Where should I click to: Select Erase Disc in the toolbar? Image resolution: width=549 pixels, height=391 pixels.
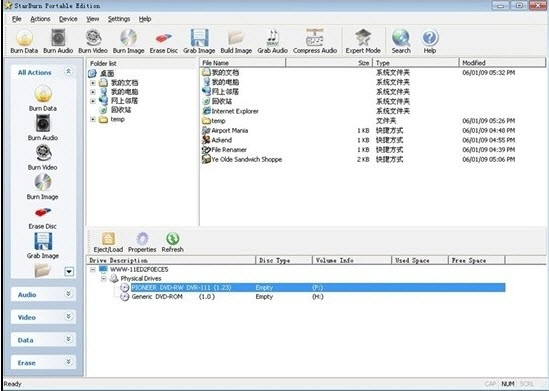click(x=164, y=41)
